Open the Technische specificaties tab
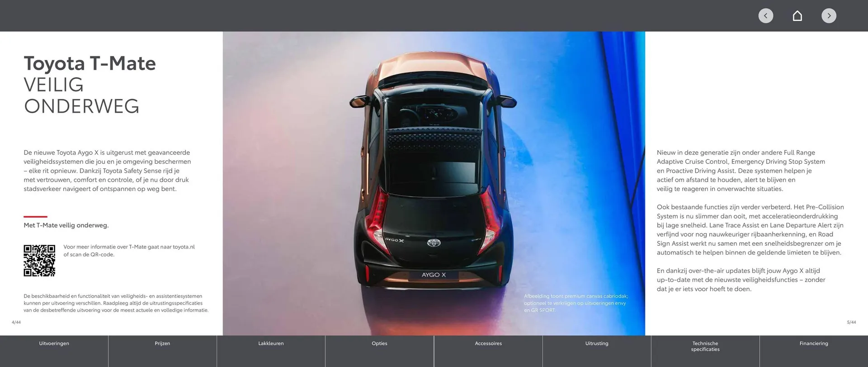This screenshot has width=868, height=367. pyautogui.click(x=705, y=351)
